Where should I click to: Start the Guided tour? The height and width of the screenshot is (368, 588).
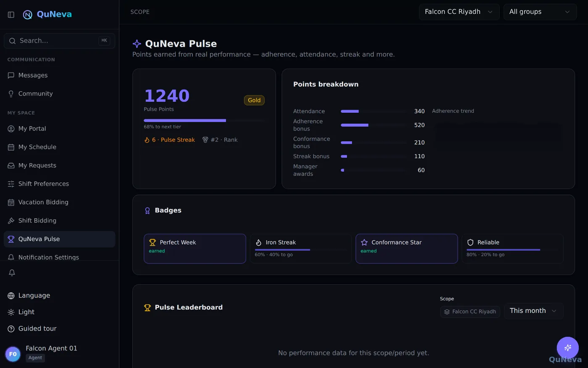pos(59,329)
